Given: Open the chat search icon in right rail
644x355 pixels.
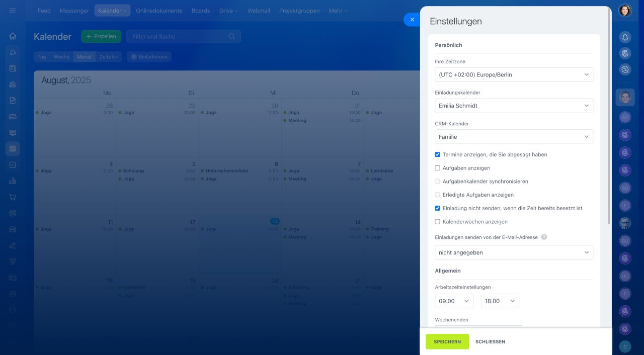Looking at the screenshot, I should (625, 69).
